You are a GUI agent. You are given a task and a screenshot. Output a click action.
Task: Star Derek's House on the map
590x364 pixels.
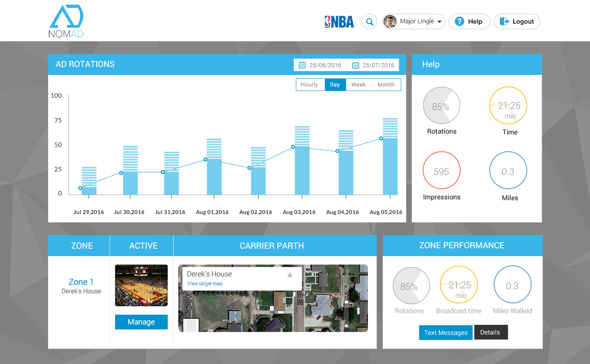(x=290, y=275)
